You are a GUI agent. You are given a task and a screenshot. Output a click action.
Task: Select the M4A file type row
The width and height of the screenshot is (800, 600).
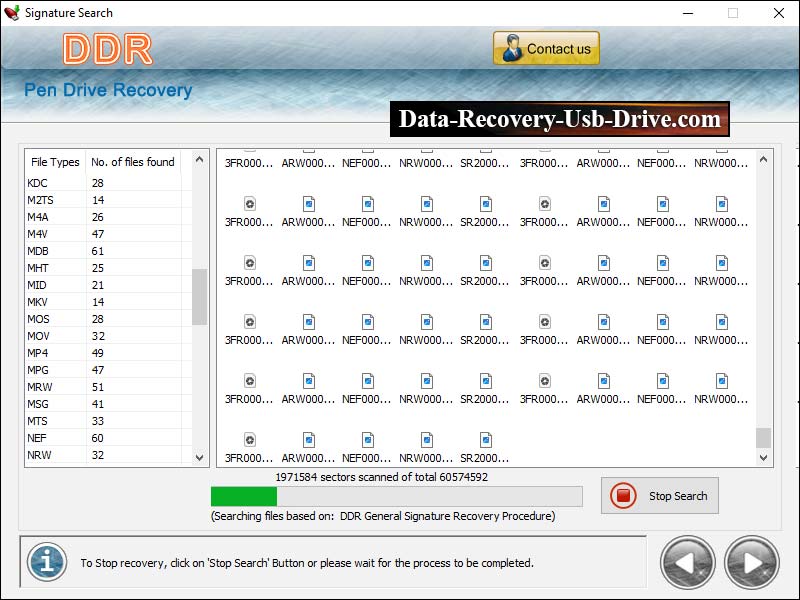tap(109, 217)
